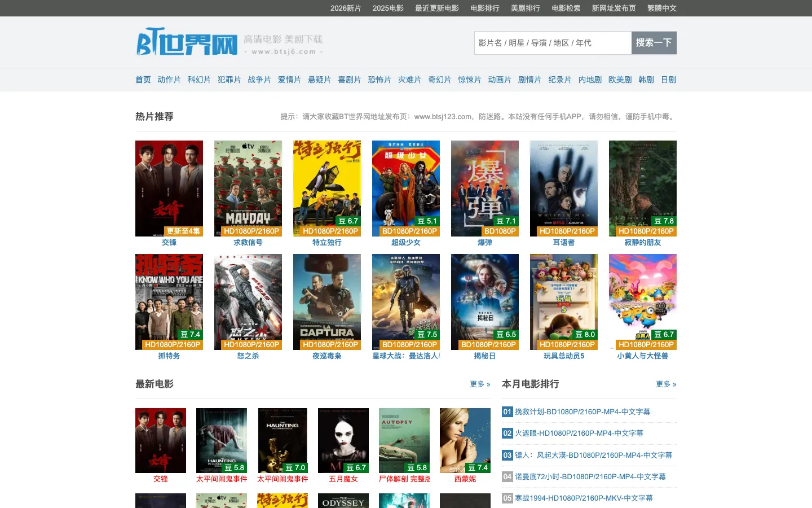This screenshot has width=812, height=508.
Task: Click the 搜索一下 search button
Action: (x=654, y=43)
